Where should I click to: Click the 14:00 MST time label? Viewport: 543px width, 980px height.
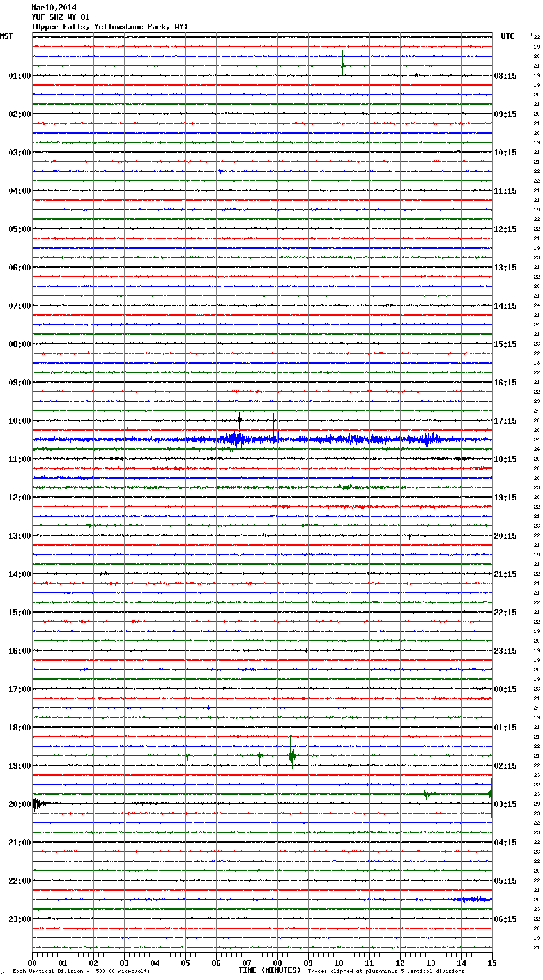(x=20, y=574)
